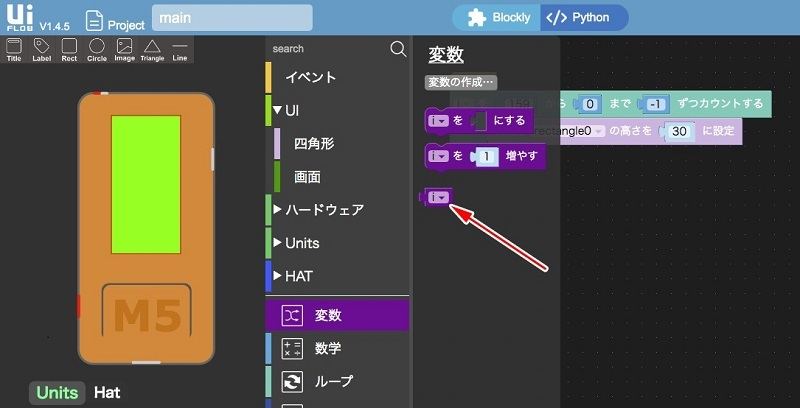Select the green rectangle on the M5 screen
800x408 pixels.
pos(146,184)
